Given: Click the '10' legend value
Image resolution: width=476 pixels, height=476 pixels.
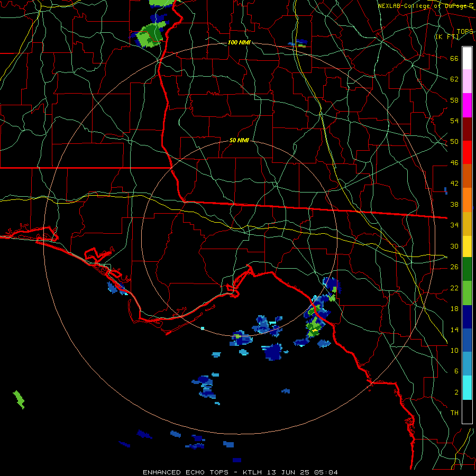Looking at the screenshot, I should tap(454, 350).
